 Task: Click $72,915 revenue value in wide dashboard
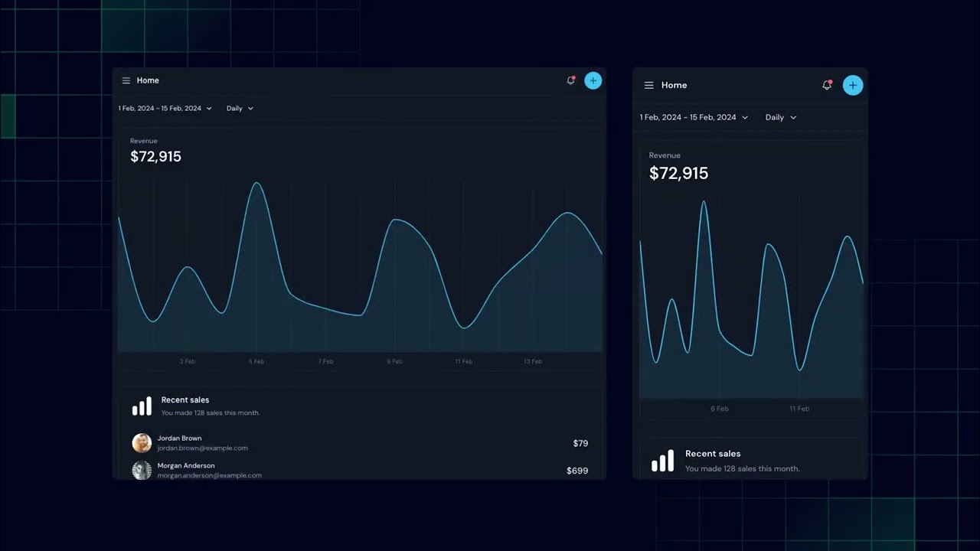tap(155, 157)
